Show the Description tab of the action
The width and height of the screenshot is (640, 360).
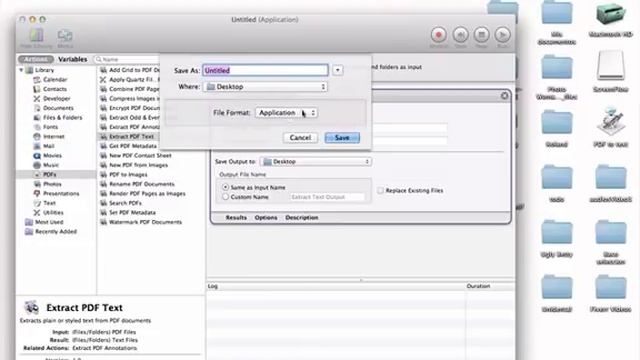(x=302, y=218)
